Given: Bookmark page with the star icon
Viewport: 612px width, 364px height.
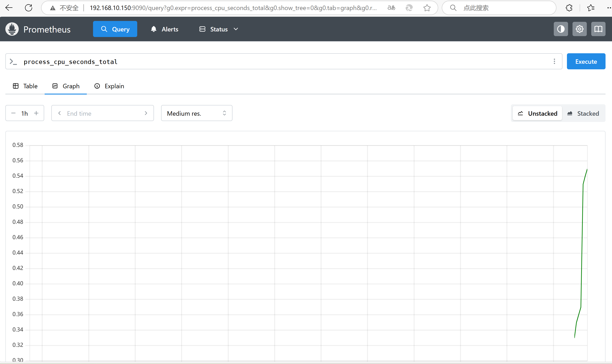Looking at the screenshot, I should [x=427, y=8].
